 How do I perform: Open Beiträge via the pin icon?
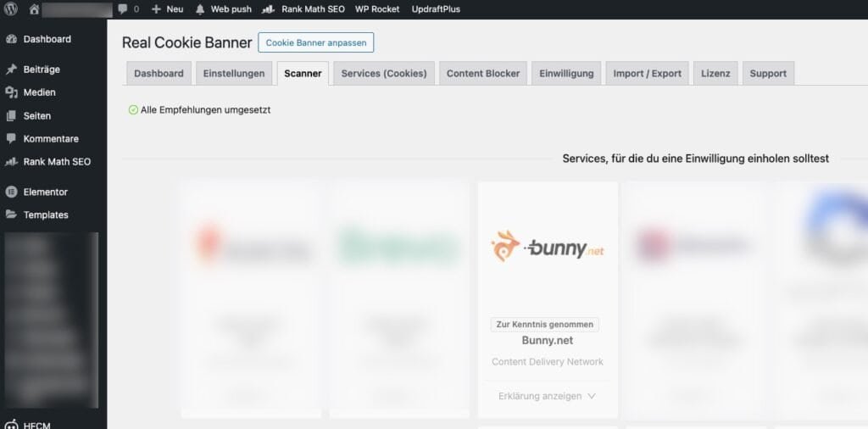point(11,70)
